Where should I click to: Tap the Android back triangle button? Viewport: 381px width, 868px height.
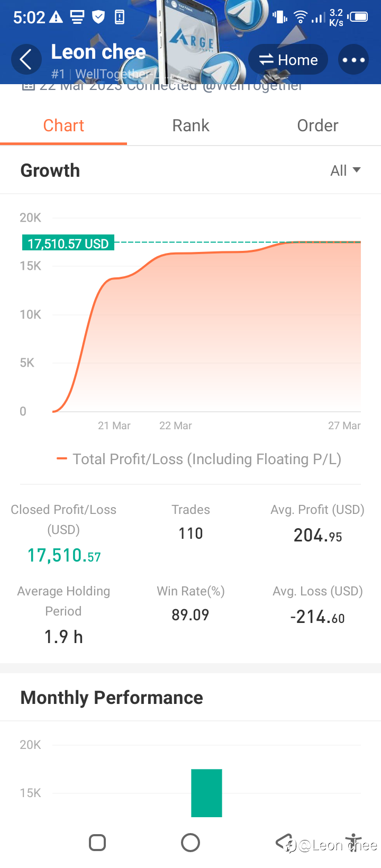(x=284, y=842)
